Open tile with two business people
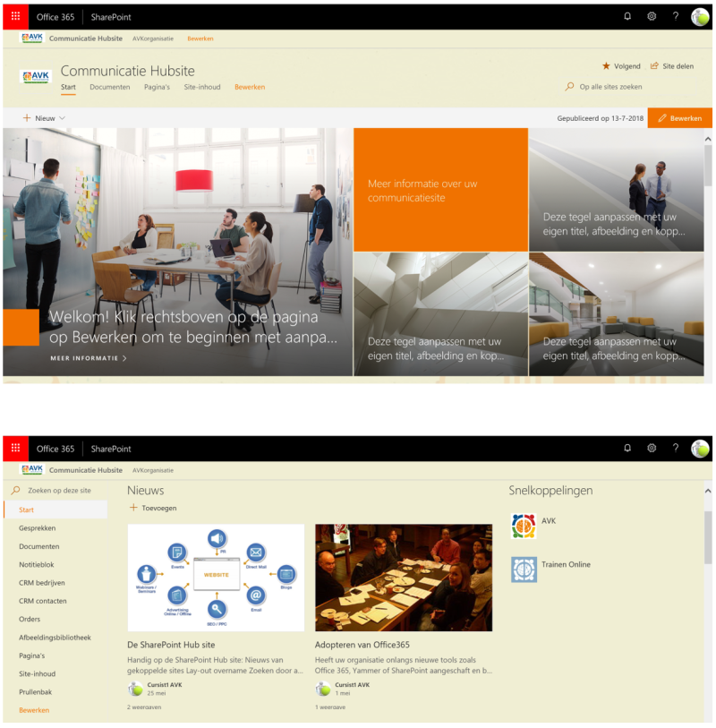Image resolution: width=716 pixels, height=728 pixels. pyautogui.click(x=617, y=190)
